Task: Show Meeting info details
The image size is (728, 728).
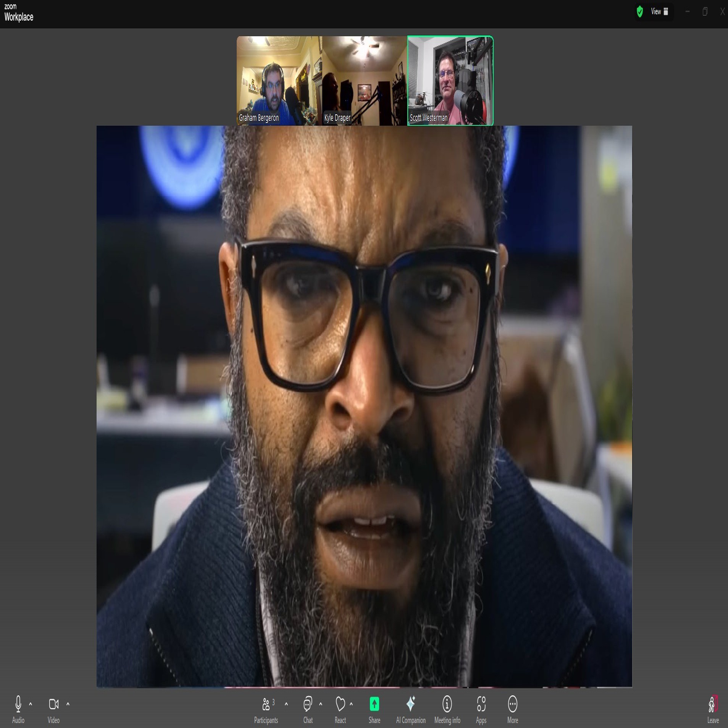Action: tap(447, 709)
